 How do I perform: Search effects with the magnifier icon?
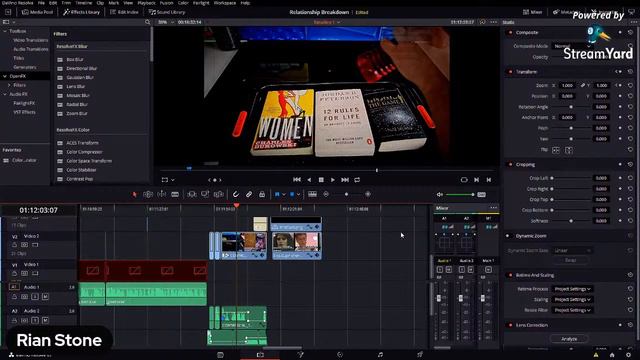pos(148,22)
